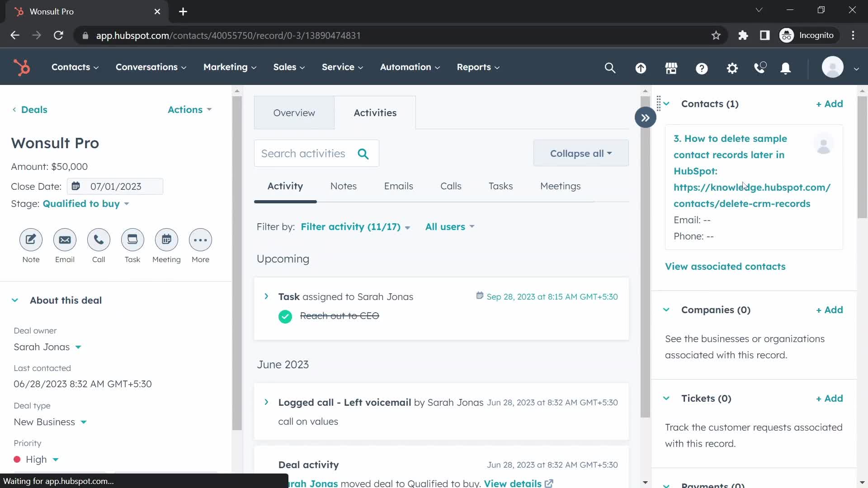Viewport: 868px width, 488px height.
Task: Open the High priority dropdown
Action: (37, 460)
